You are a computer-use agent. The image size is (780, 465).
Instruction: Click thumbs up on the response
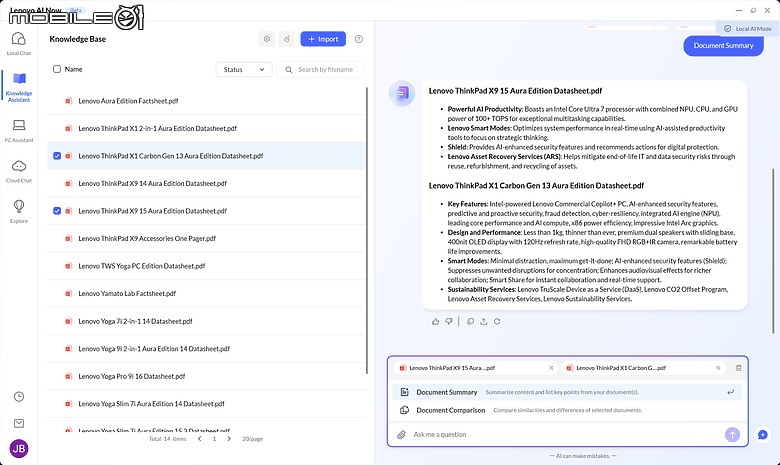pos(436,322)
